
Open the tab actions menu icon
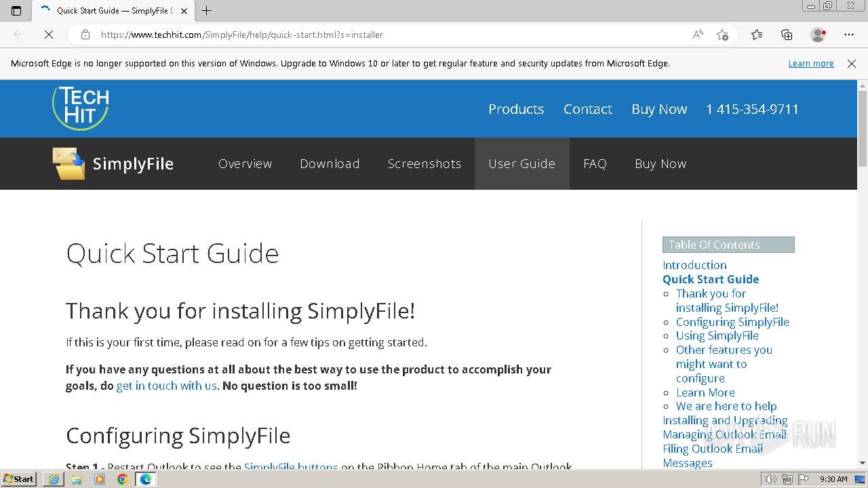[x=16, y=11]
